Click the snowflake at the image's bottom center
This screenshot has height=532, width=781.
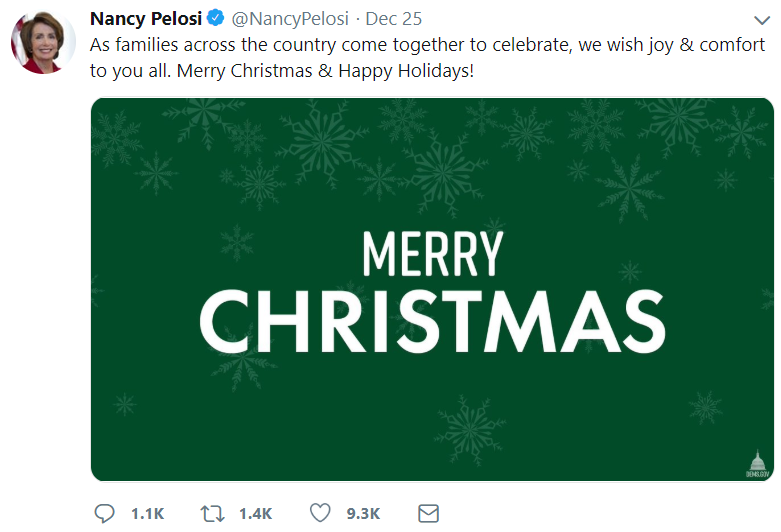click(x=471, y=430)
